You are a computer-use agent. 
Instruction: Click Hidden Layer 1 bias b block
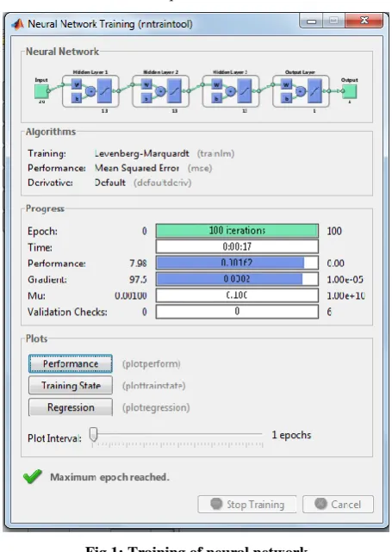tap(77, 98)
